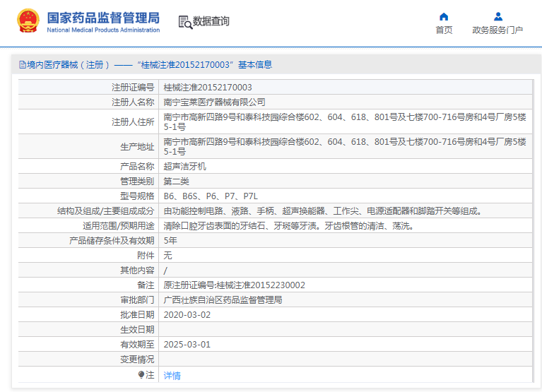542x392 pixels.
Task: Click the 有效期至 row label
Action: [x=137, y=345]
